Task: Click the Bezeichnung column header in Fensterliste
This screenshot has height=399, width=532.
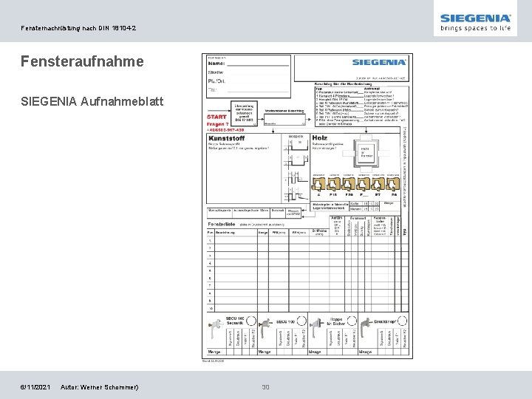Action: point(225,233)
